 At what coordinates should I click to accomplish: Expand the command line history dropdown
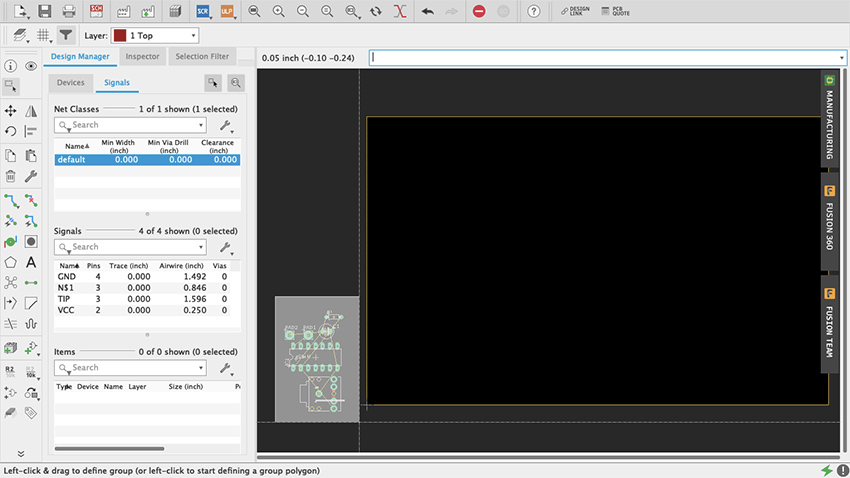[841, 58]
